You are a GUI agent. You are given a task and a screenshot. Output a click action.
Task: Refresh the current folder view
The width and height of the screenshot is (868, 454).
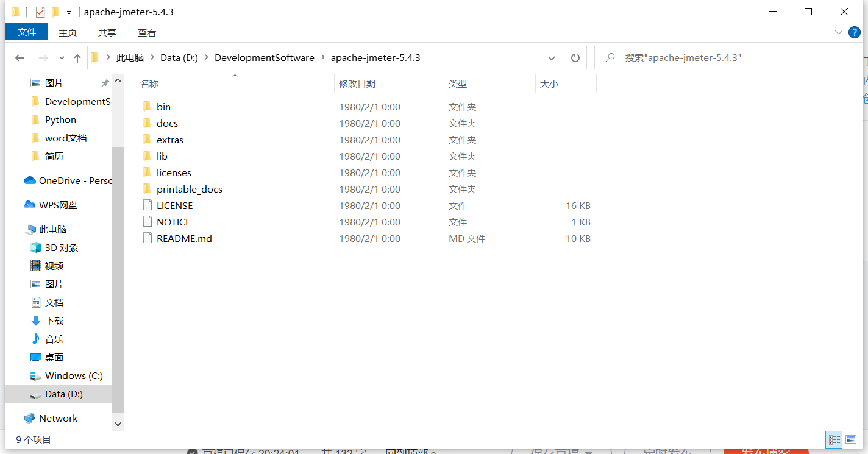coord(575,58)
